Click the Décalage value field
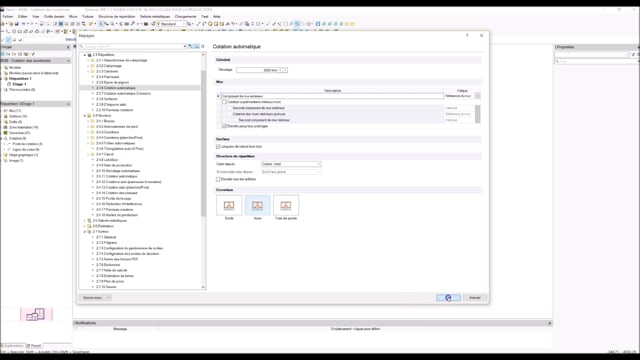This screenshot has height=360, width=640. click(x=259, y=70)
